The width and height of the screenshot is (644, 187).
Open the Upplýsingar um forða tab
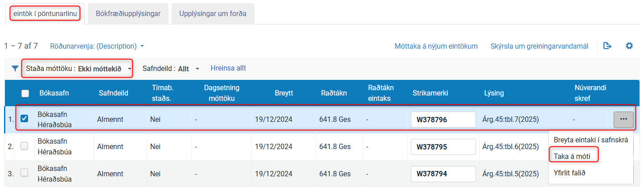[213, 14]
